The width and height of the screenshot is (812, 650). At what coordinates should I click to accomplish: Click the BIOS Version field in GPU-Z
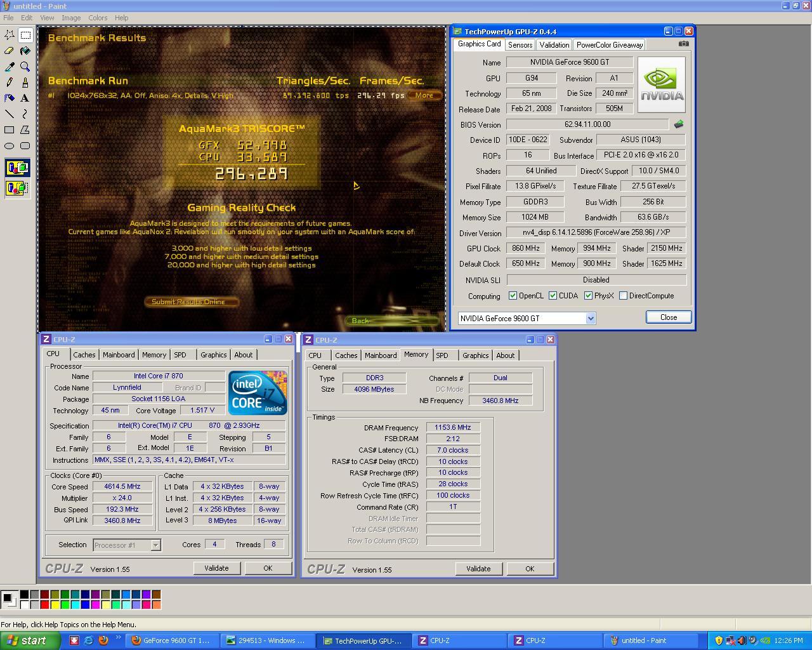(x=587, y=124)
